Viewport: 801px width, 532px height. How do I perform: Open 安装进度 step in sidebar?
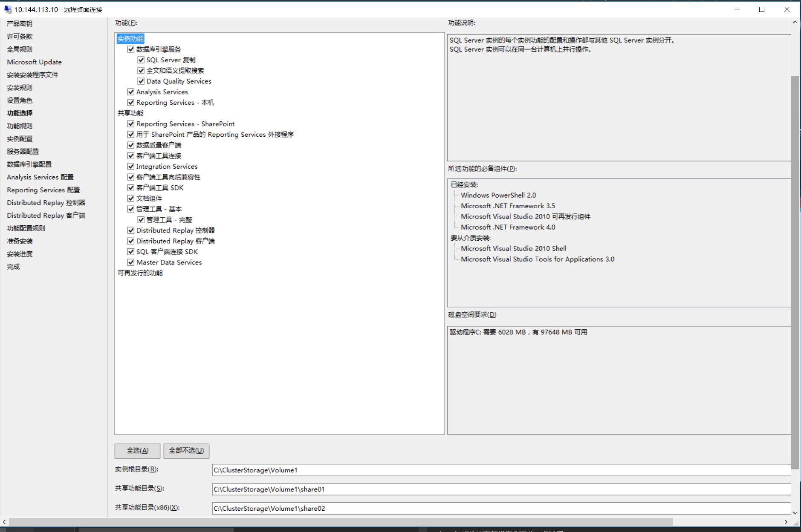click(x=20, y=254)
